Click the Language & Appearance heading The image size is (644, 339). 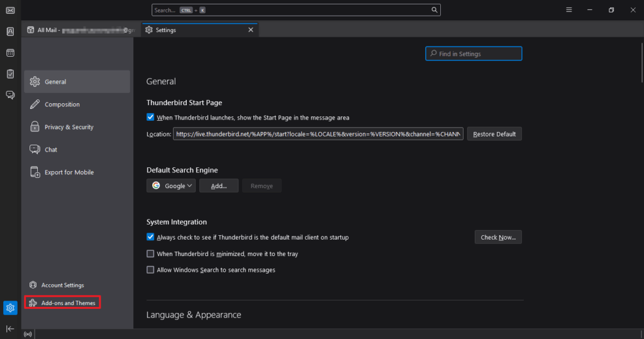click(x=194, y=314)
